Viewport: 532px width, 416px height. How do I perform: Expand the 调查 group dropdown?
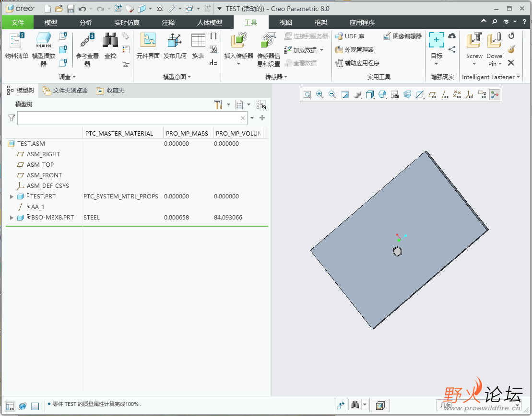67,77
